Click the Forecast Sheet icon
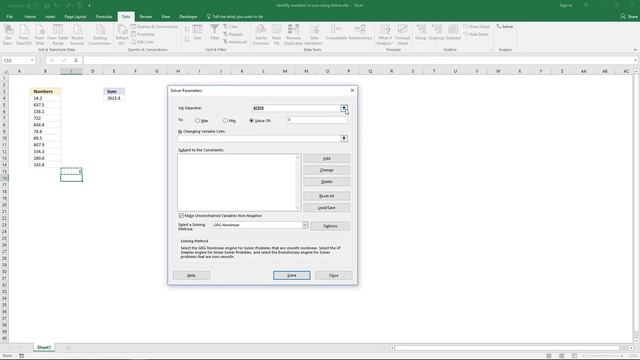 pyautogui.click(x=402, y=35)
